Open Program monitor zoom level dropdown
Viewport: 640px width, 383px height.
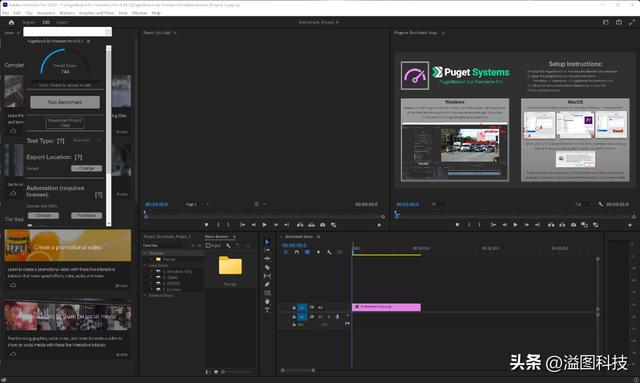(439, 204)
